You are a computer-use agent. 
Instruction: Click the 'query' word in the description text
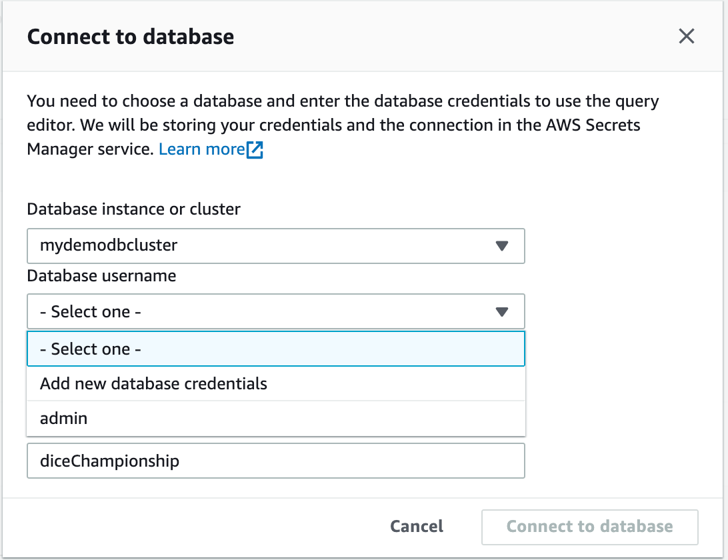coord(636,102)
